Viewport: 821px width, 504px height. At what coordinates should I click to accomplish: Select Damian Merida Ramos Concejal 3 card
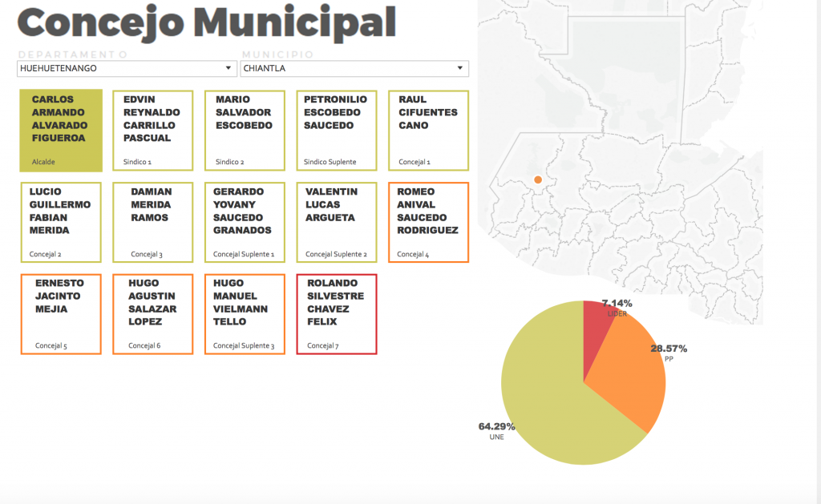point(153,223)
